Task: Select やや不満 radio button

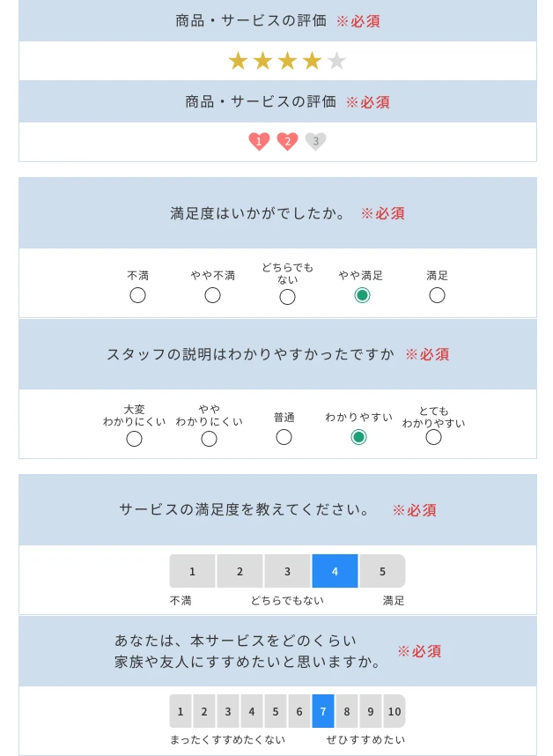Action: [212, 297]
